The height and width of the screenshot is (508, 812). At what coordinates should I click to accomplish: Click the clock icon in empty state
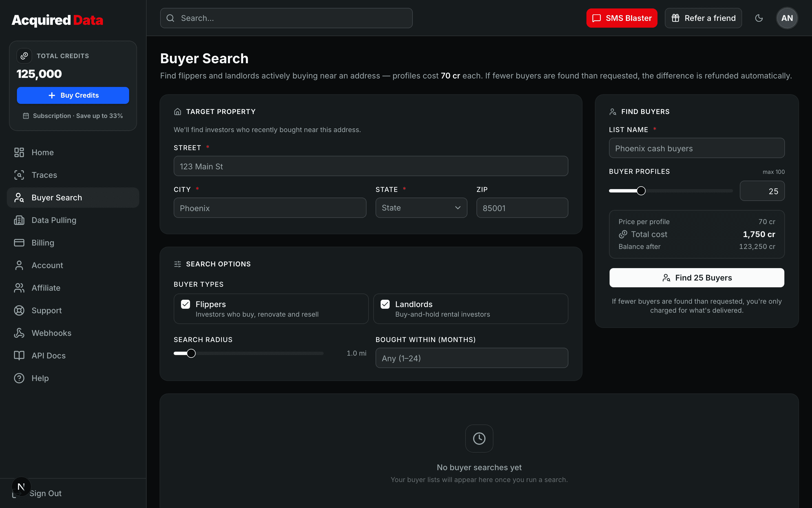[x=479, y=439]
